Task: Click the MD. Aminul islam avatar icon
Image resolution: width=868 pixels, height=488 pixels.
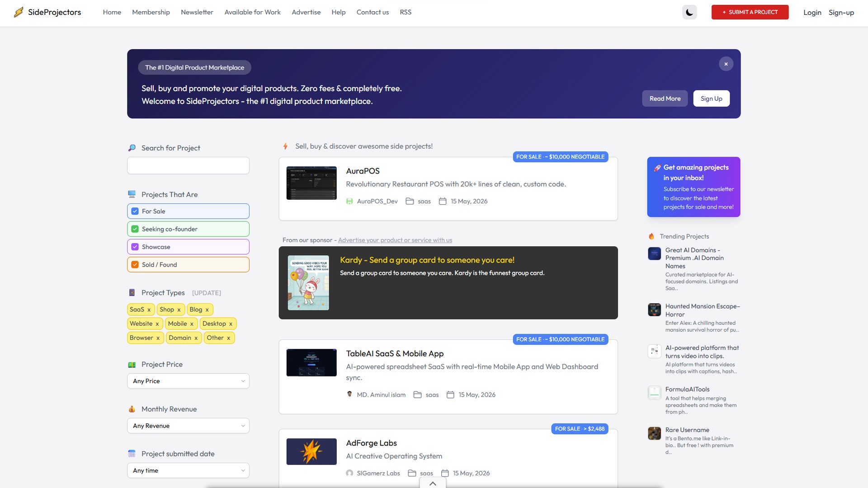Action: coord(349,394)
